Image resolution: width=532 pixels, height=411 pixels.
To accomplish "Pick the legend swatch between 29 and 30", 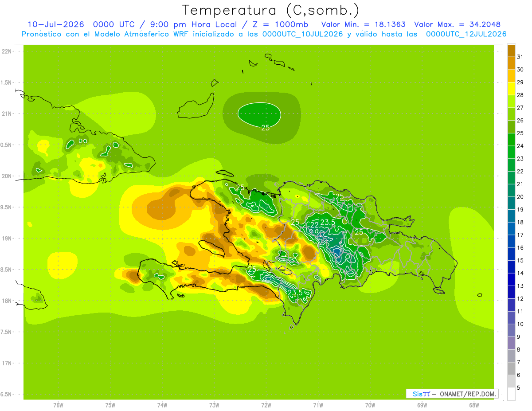I will pyautogui.click(x=511, y=76).
